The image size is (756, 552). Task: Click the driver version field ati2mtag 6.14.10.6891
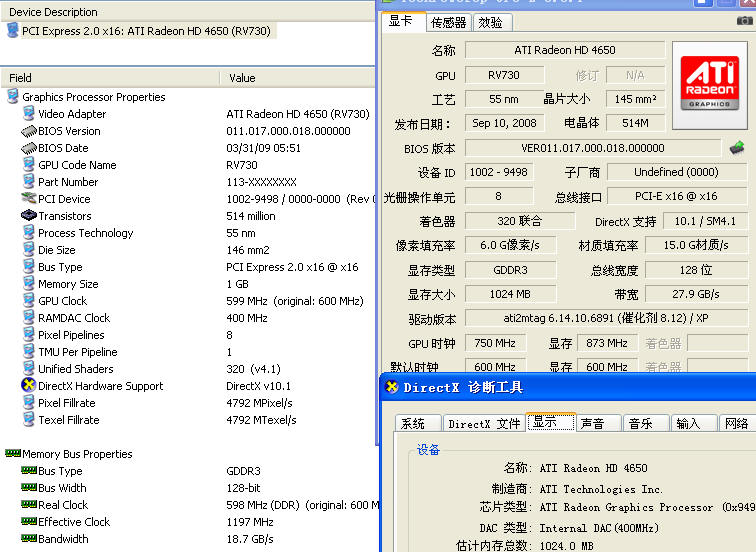point(606,318)
